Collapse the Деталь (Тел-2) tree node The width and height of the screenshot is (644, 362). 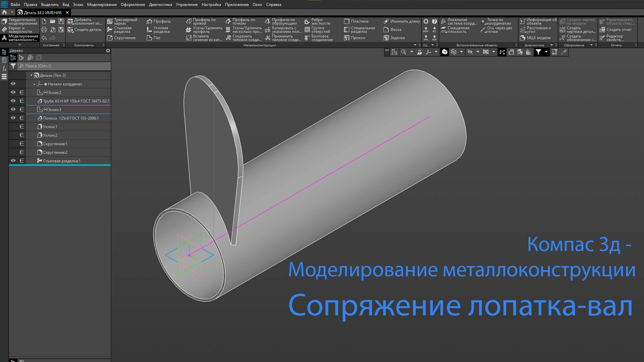(31, 75)
